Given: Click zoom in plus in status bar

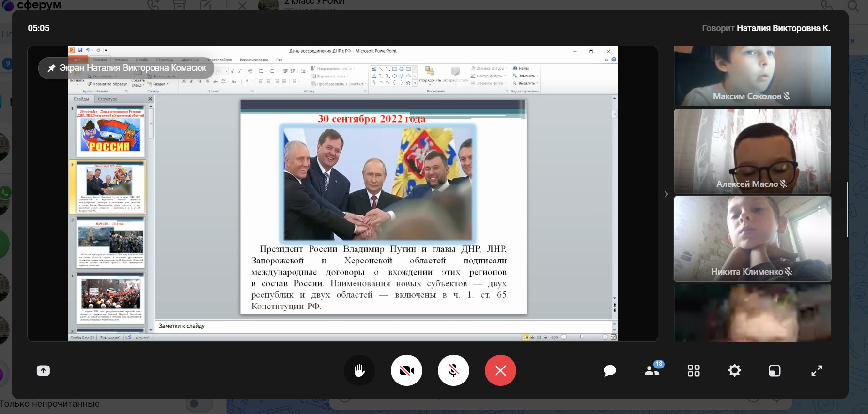Looking at the screenshot, I should (x=605, y=337).
